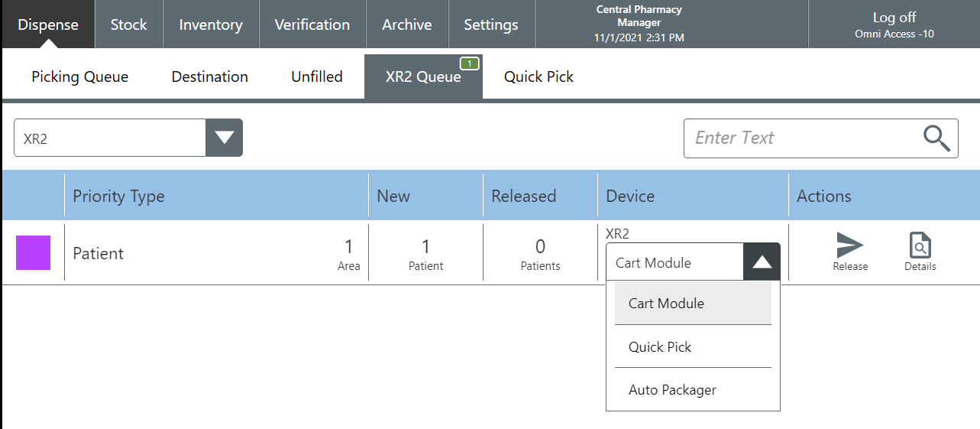Open the Details document icon
980x429 pixels.
pos(920,245)
